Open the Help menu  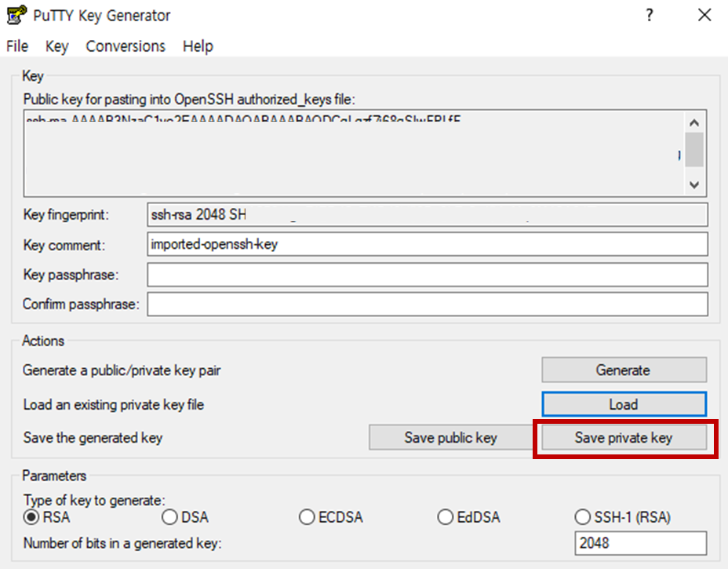click(198, 46)
